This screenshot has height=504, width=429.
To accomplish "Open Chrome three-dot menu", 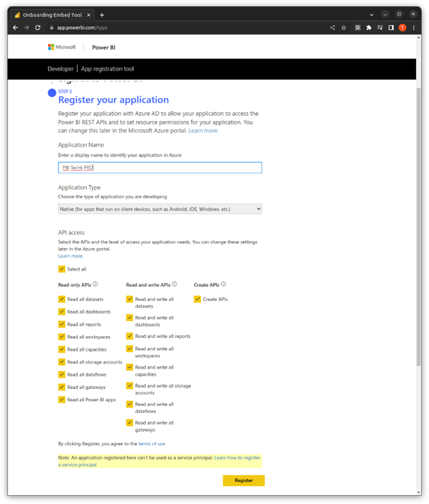I will tap(413, 28).
